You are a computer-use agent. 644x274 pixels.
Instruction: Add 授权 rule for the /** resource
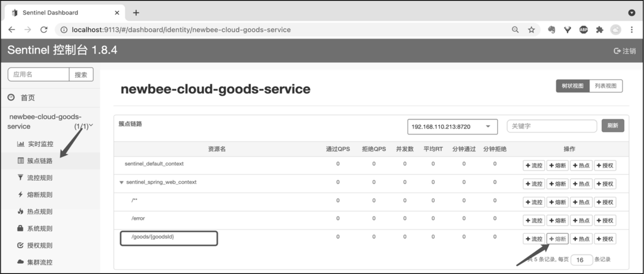coord(605,202)
